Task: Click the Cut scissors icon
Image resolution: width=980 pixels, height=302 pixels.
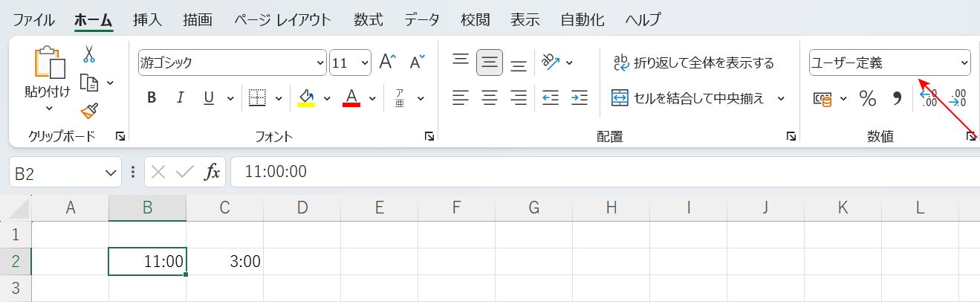Action: 89,54
